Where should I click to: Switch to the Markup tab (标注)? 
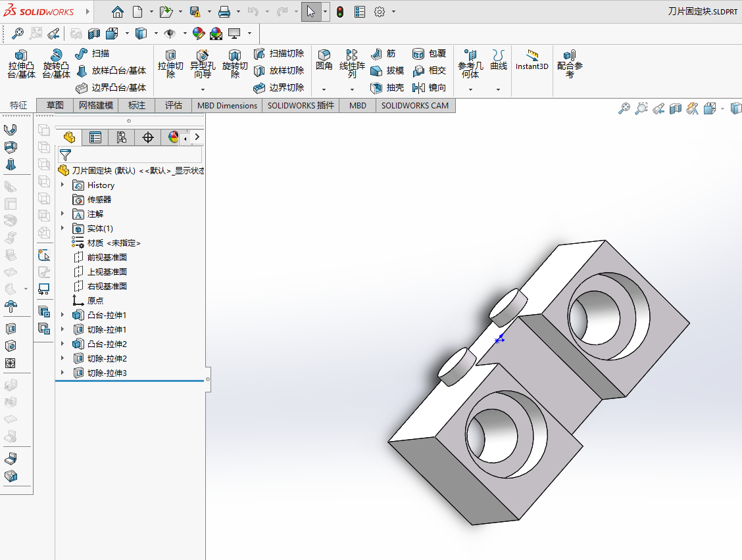pos(137,105)
